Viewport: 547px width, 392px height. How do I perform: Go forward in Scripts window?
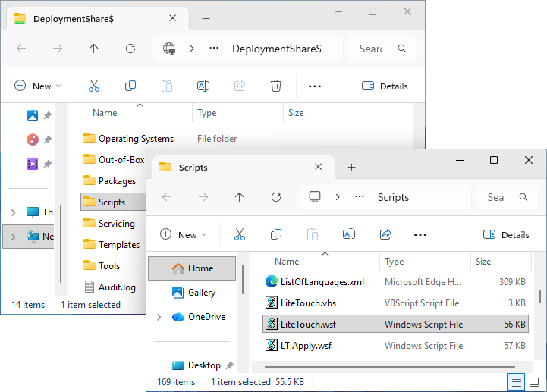pos(203,197)
